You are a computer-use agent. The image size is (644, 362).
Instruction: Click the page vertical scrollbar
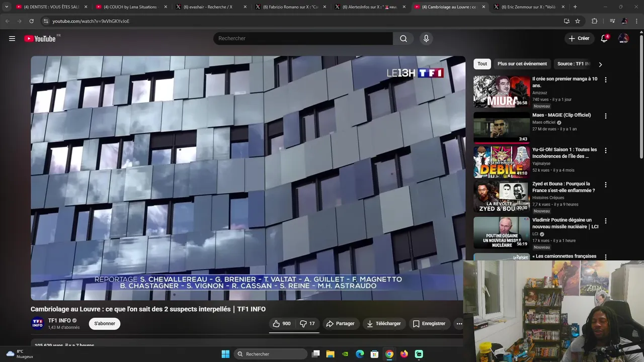(x=641, y=96)
